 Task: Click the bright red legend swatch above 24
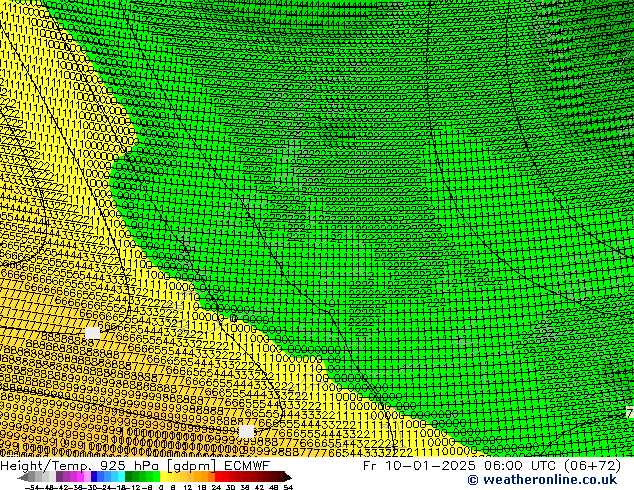[x=218, y=477]
